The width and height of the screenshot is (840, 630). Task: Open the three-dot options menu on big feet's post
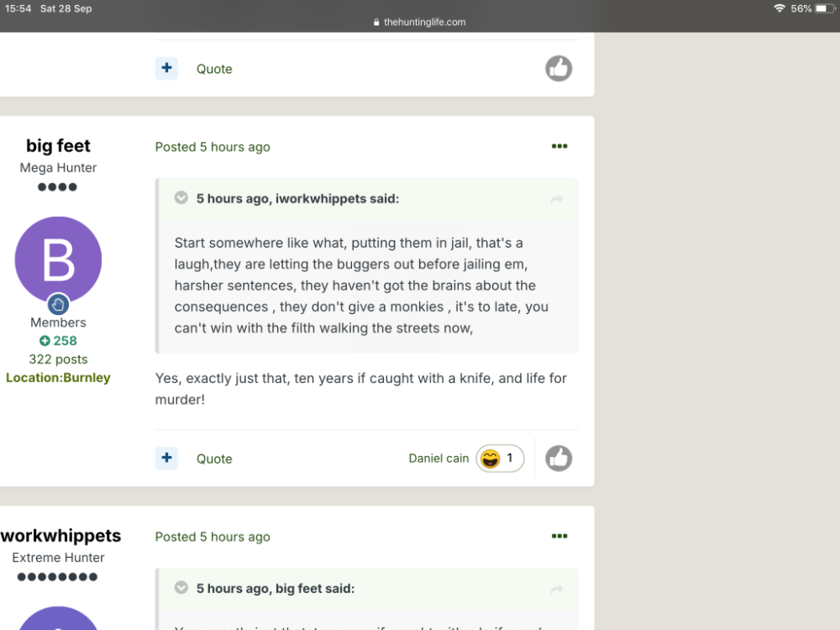click(559, 146)
